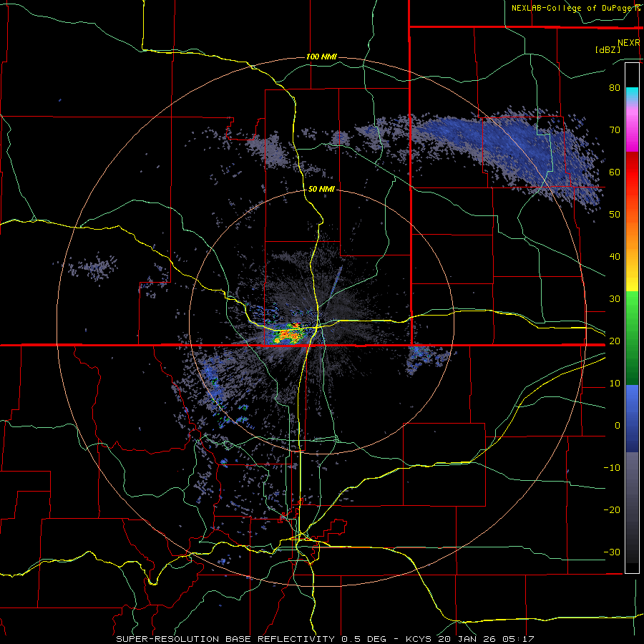644x644 pixels.
Task: Click the 80 value on the dBZ scale
Action: [615, 87]
